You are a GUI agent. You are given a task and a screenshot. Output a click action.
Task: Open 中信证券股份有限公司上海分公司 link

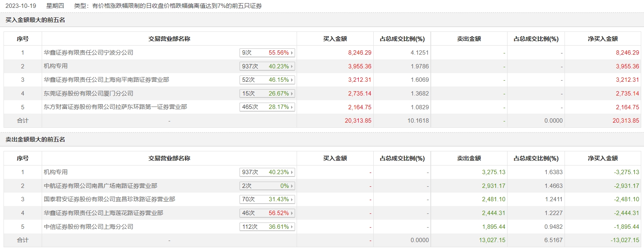(x=89, y=227)
